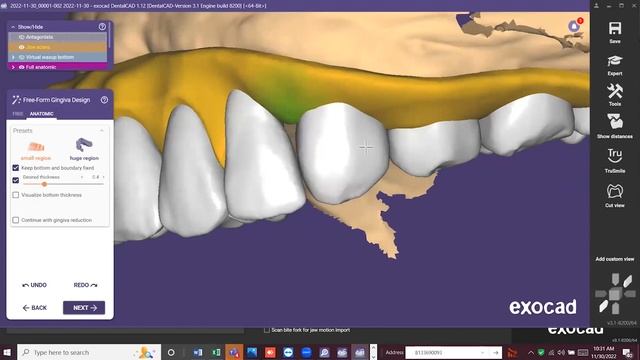This screenshot has width=640, height=360.
Task: Open Excel from the taskbar
Action: (x=216, y=352)
